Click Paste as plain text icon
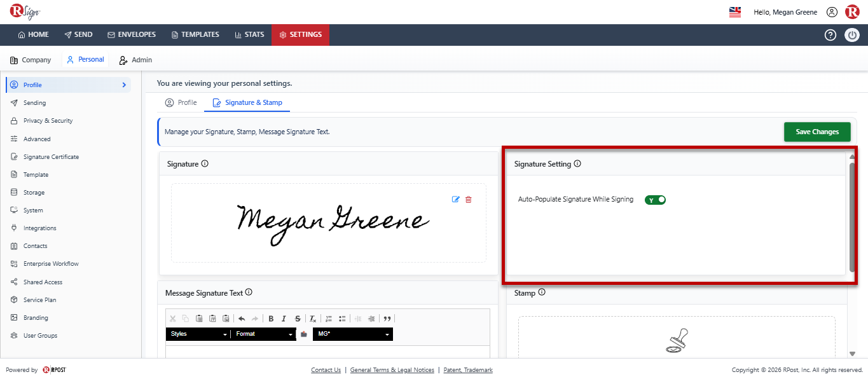Screen dimensions: 868x379 [x=212, y=319]
